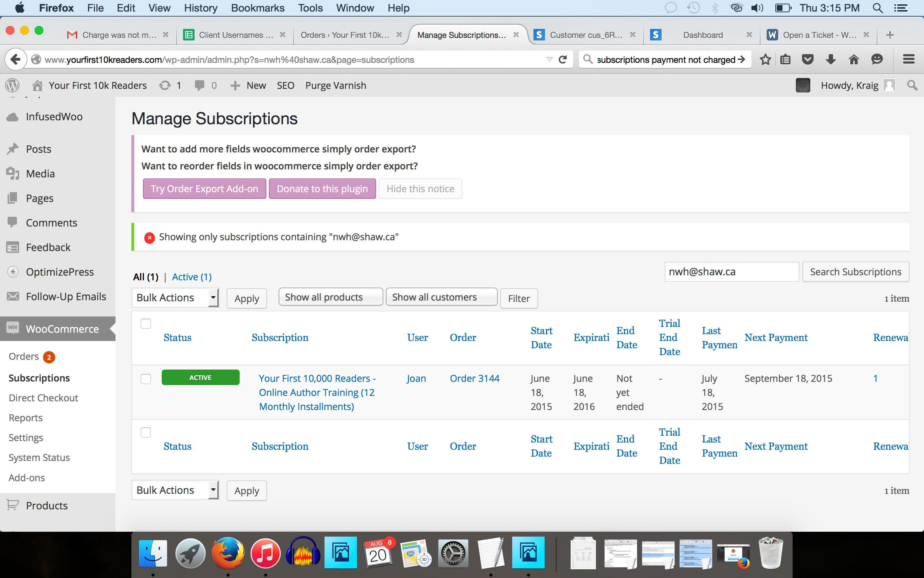924x578 pixels.
Task: Tick the select-all checkbox in table footer
Action: coord(146,432)
